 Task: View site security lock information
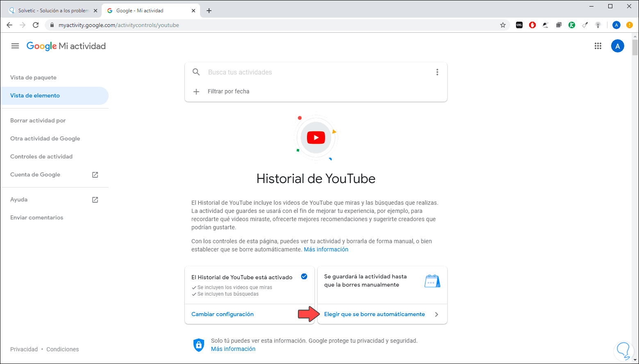[52, 25]
